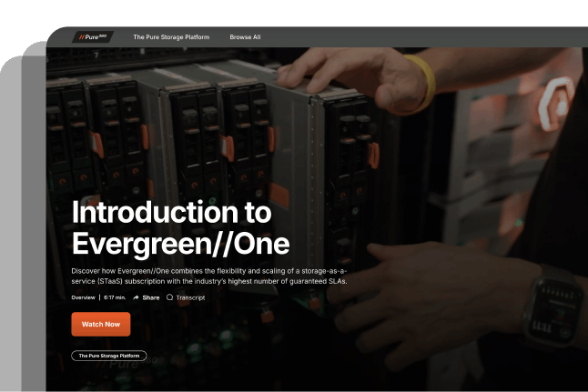
Task: Click the Transcript speech bubble icon
Action: (x=169, y=297)
